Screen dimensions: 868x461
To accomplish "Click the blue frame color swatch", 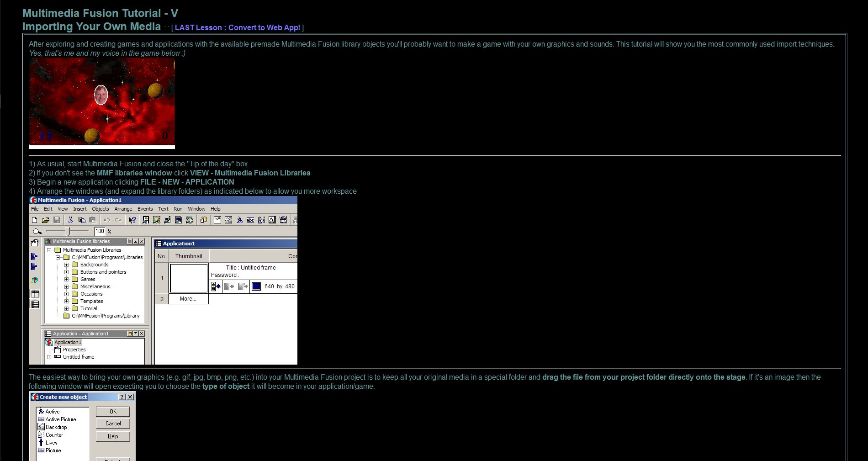I will tap(256, 286).
